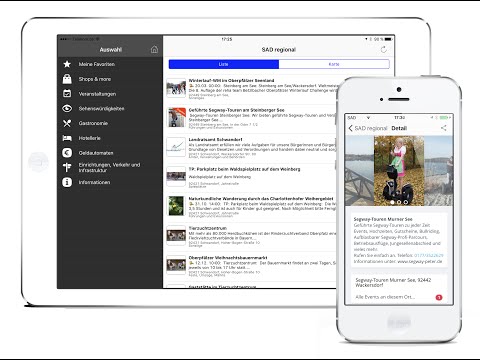The image size is (480, 360).
Task: Call the blue telephone number link
Action: tap(429, 255)
